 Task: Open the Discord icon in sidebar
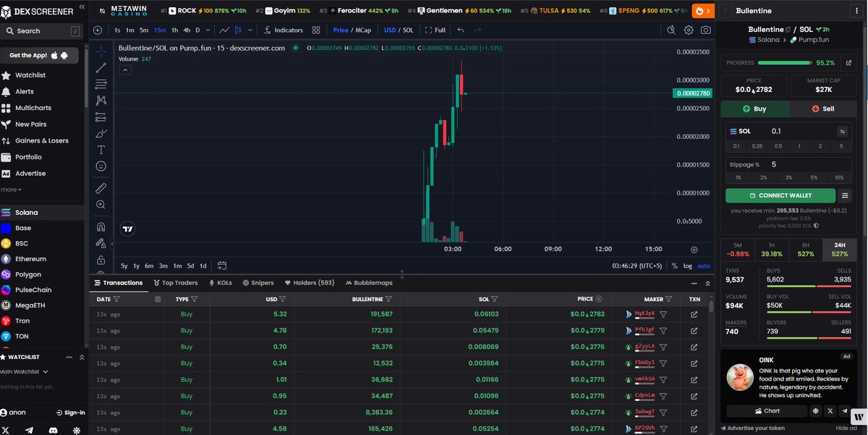52,430
